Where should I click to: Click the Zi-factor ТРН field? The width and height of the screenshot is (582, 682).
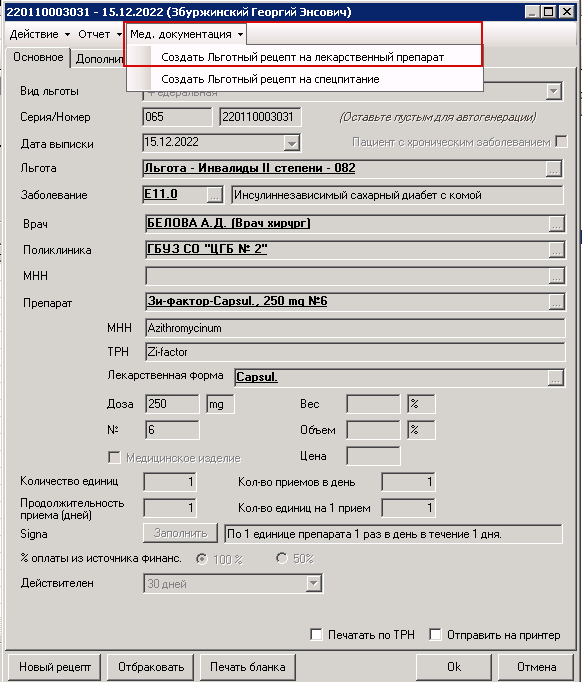coord(355,352)
